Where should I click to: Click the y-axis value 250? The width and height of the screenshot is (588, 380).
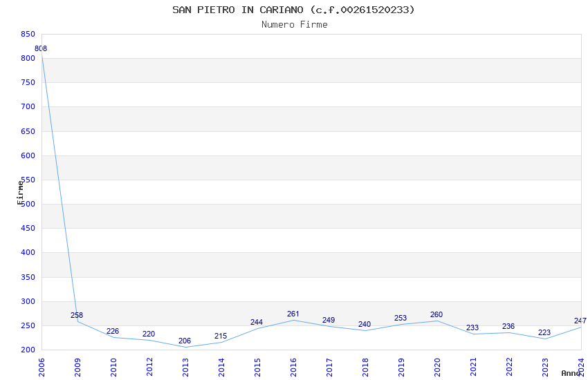pyautogui.click(x=28, y=325)
